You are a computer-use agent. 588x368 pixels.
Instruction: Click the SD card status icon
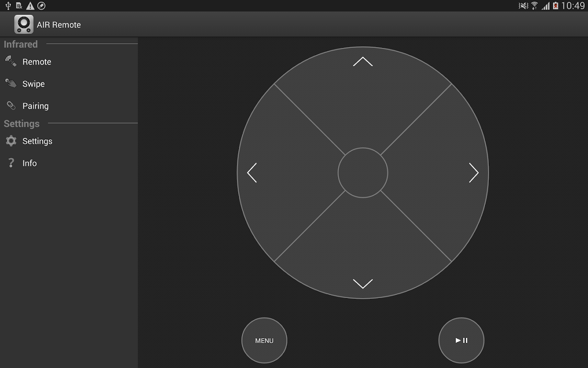tap(19, 6)
